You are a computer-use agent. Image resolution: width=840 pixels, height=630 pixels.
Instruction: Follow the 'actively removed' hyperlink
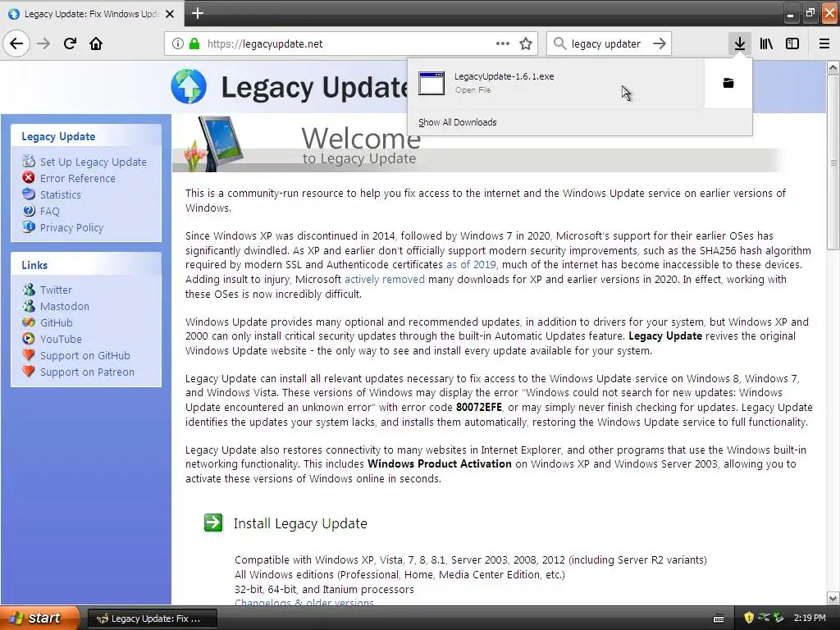coord(384,279)
